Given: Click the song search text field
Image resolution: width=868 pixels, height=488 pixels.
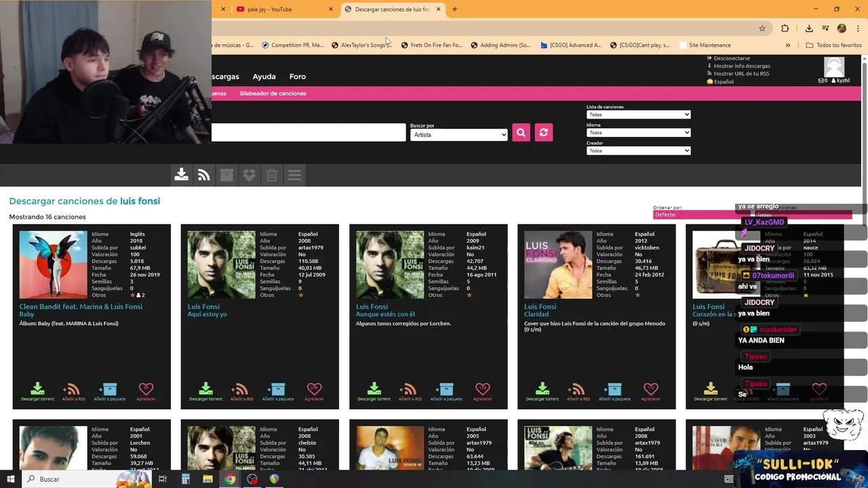Looking at the screenshot, I should click(x=309, y=133).
